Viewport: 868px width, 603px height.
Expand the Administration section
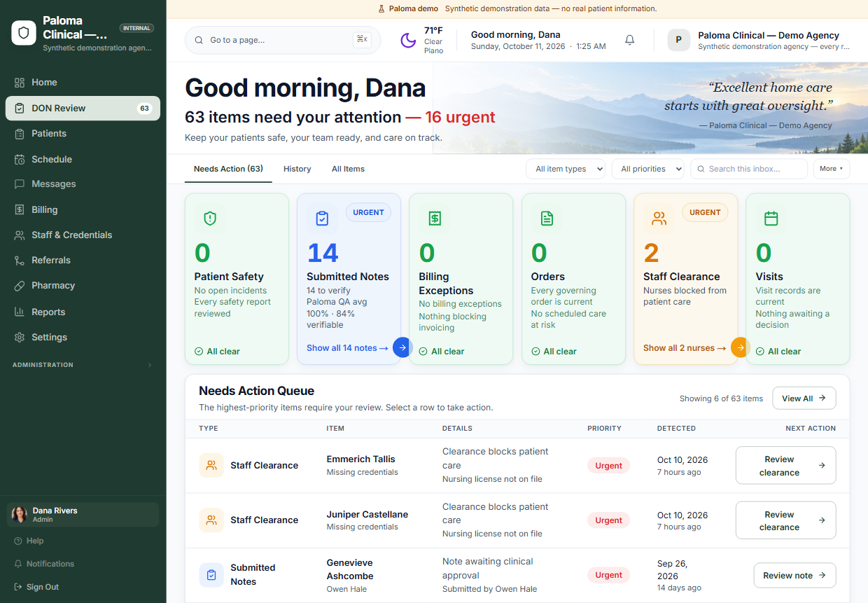[83, 365]
